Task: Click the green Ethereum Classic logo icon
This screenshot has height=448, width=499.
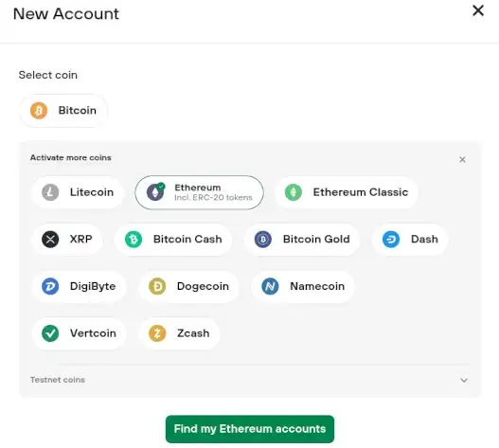Action: pos(294,192)
